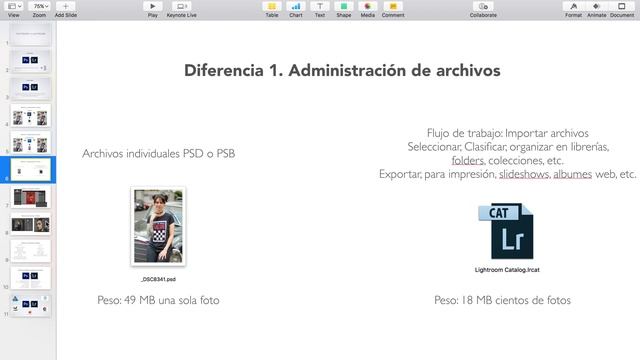Open the View options in the toolbar
This screenshot has height=360, width=640.
[15, 7]
